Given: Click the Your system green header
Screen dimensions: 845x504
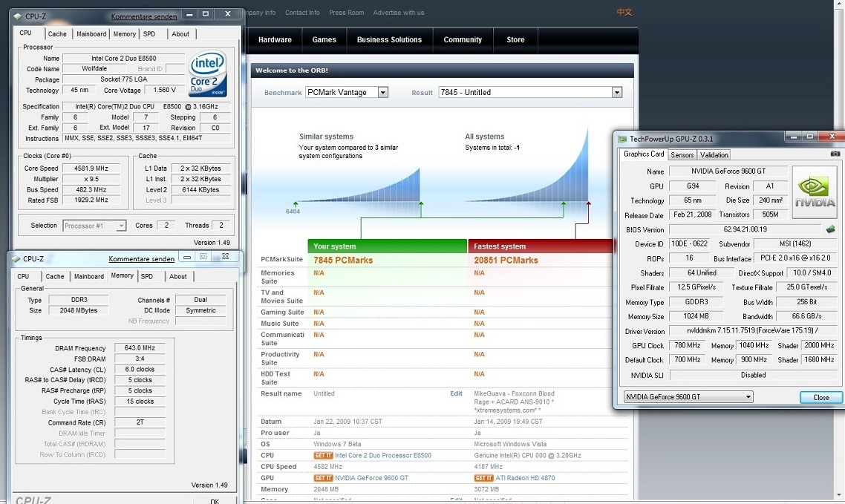Looking at the screenshot, I should (x=387, y=246).
